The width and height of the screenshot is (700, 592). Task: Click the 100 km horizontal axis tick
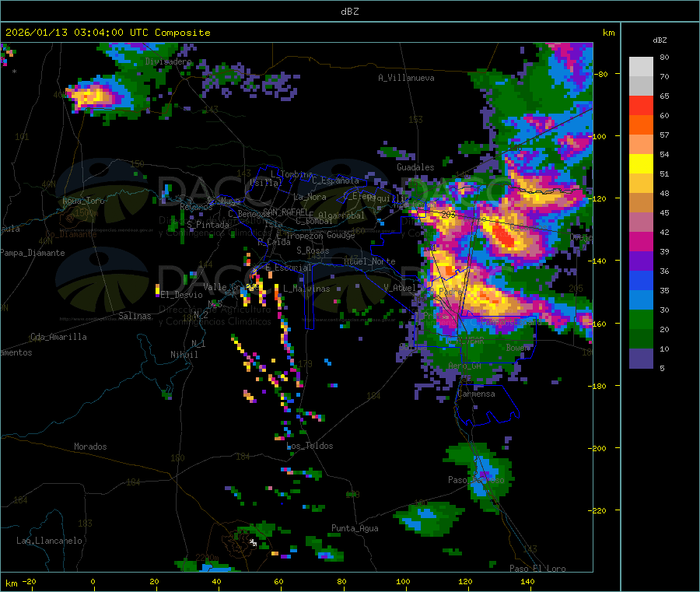click(403, 581)
